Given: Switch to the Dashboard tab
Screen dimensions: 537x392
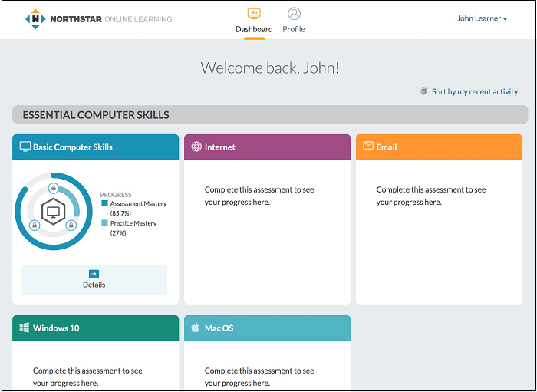Looking at the screenshot, I should [254, 22].
